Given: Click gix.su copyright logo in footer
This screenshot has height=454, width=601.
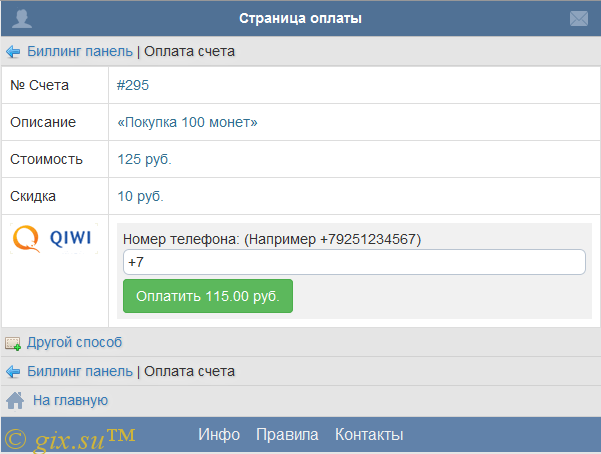Looking at the screenshot, I should coord(70,439).
